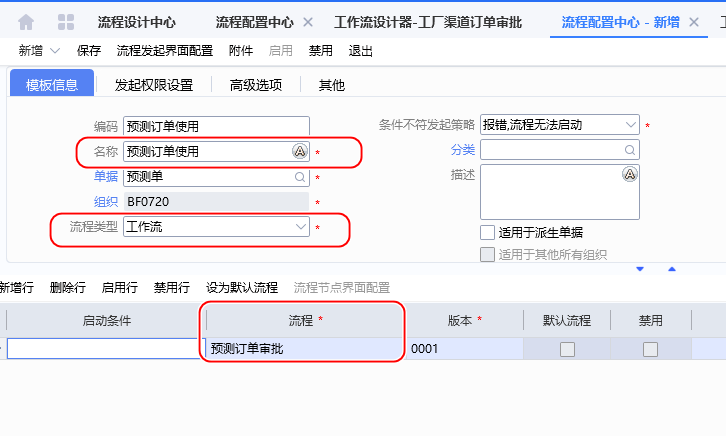Expand the 新增 dropdown arrow
Image resolution: width=726 pixels, height=436 pixels.
[54, 50]
